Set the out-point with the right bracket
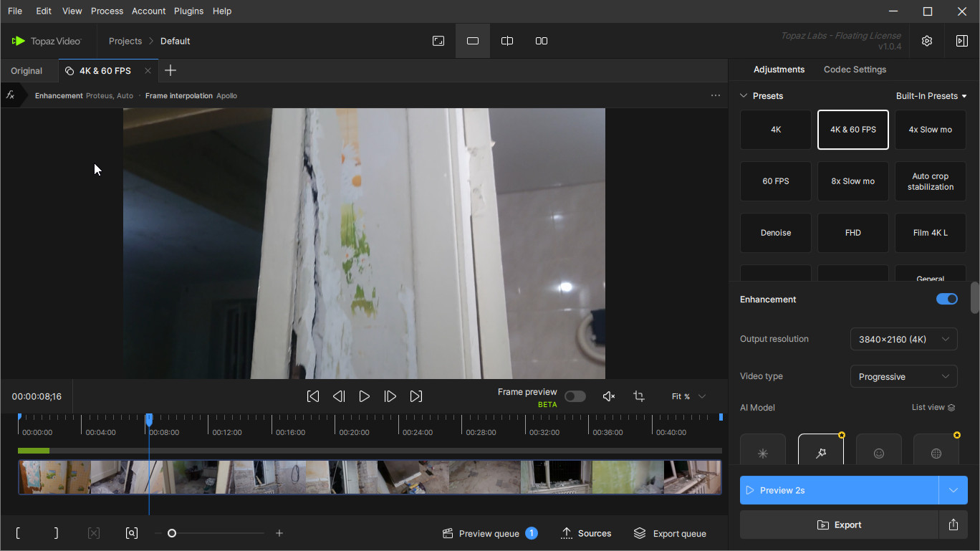 (x=56, y=533)
